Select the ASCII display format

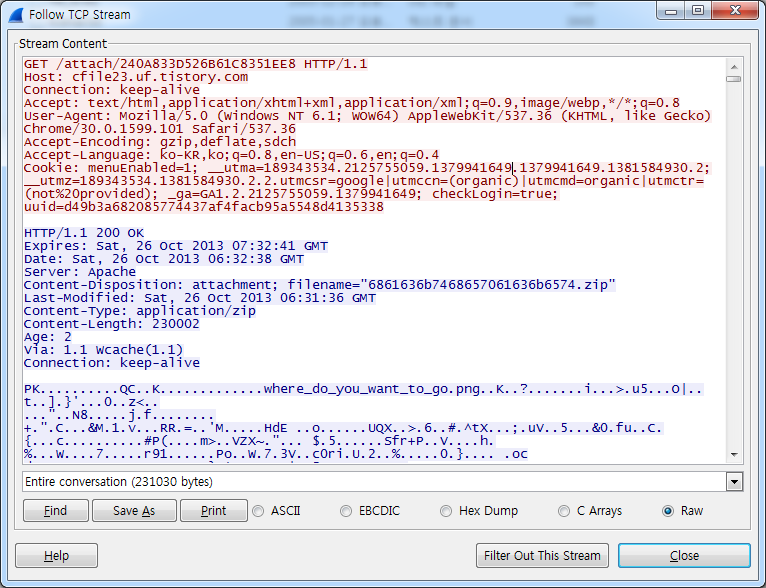[259, 511]
